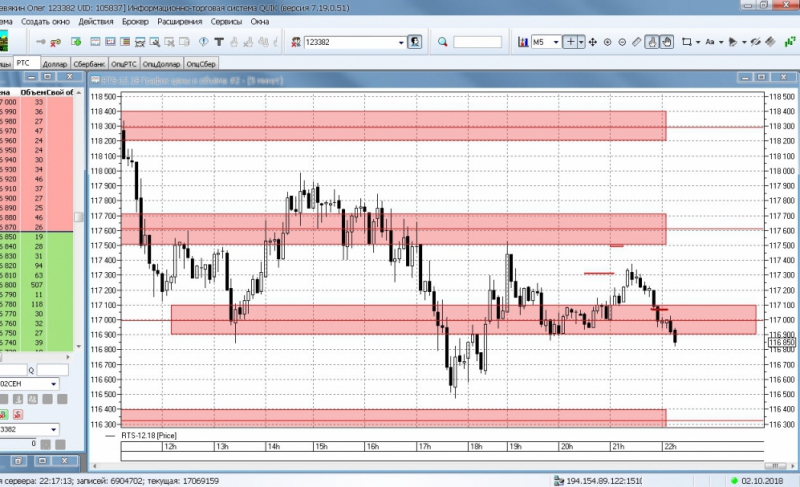Click the flag marker tool icon
Image resolution: width=800 pixels, height=487 pixels.
pyautogui.click(x=733, y=42)
